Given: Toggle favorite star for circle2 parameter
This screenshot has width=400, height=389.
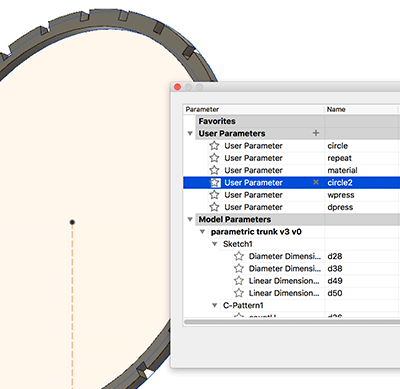Looking at the screenshot, I should [x=215, y=183].
